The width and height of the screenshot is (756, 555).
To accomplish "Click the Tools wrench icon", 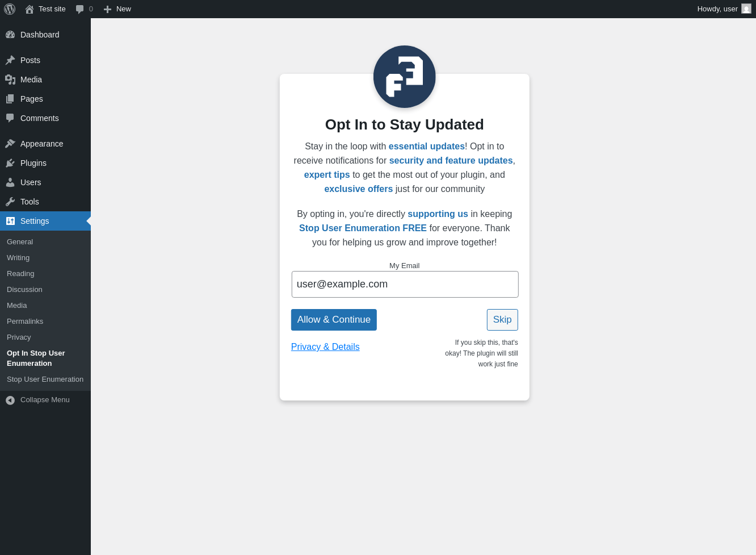I will [10, 202].
